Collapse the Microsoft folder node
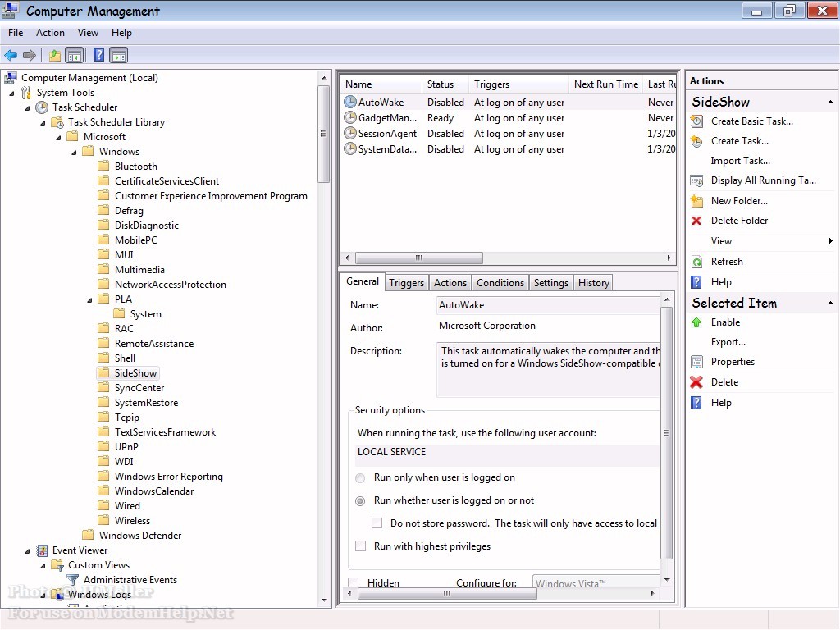Image resolution: width=840 pixels, height=630 pixels. point(58,138)
